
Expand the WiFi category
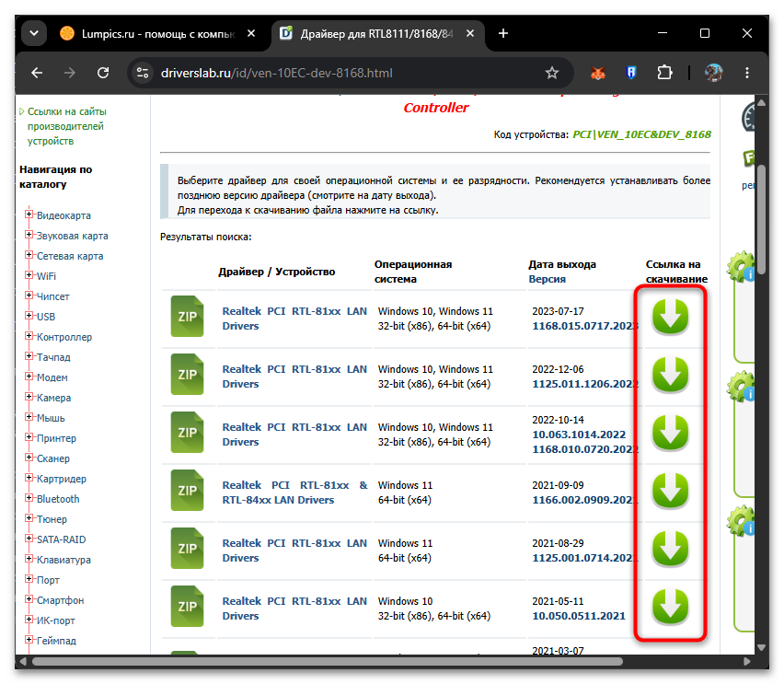click(29, 275)
